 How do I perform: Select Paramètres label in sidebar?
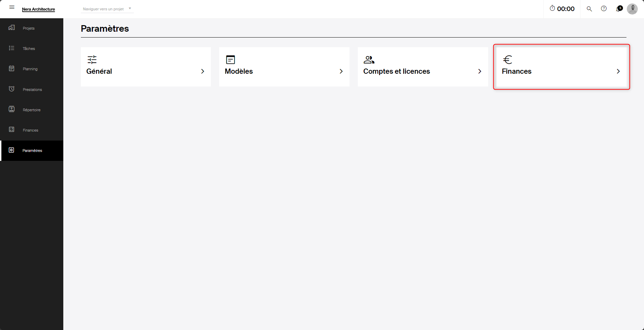click(32, 151)
